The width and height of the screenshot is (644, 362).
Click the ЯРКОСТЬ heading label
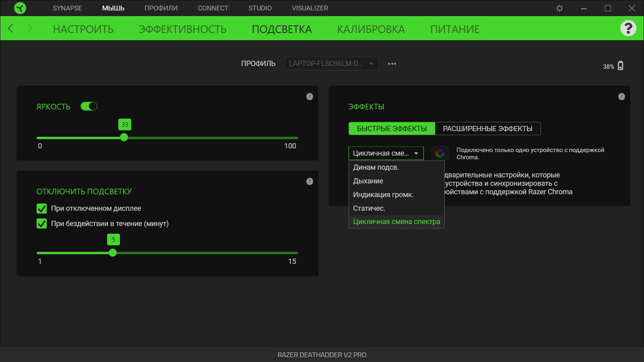click(53, 107)
